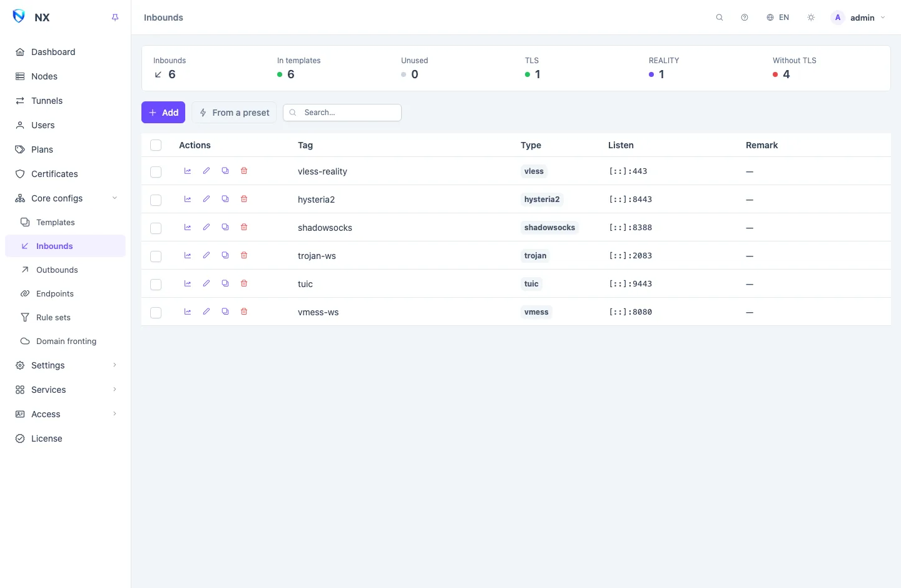Open Outbounds under Core configs
The height and width of the screenshot is (588, 901).
point(66,270)
